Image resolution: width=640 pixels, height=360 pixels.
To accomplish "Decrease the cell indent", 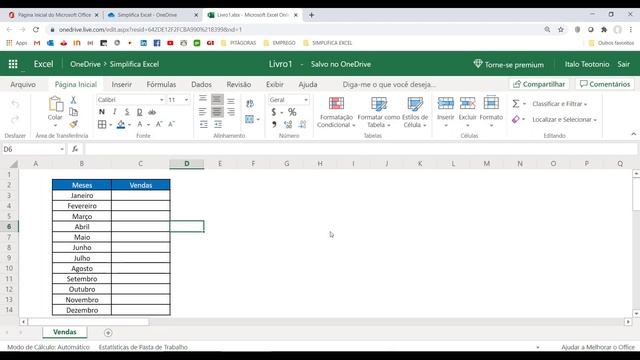I will (x=204, y=124).
